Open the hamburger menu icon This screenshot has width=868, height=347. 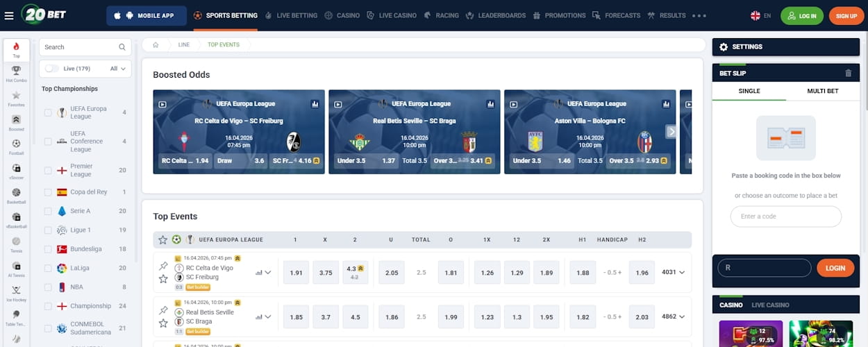(x=9, y=15)
